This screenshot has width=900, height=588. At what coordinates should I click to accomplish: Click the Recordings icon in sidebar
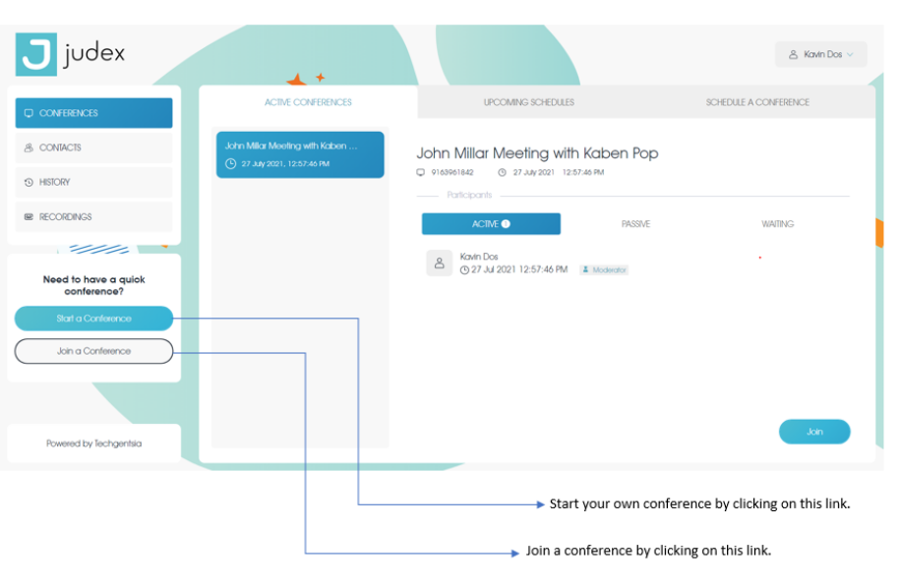(x=29, y=216)
